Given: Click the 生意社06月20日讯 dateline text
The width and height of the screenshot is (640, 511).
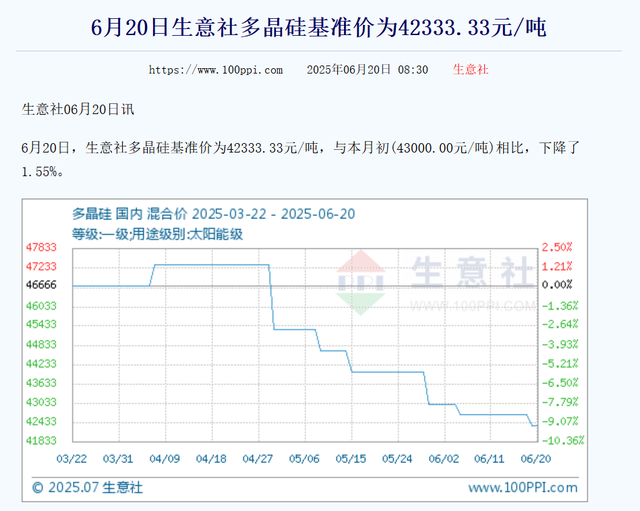Looking at the screenshot, I should (x=78, y=109).
